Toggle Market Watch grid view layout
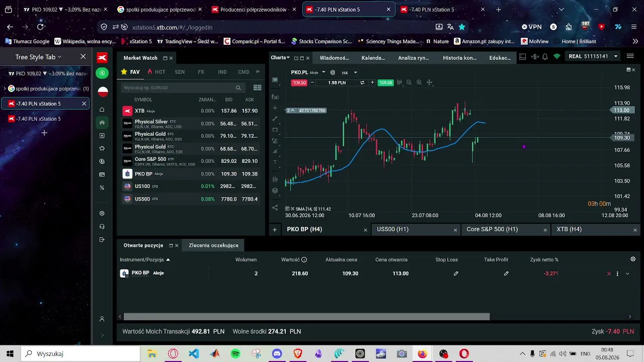The image size is (644, 362). click(258, 87)
